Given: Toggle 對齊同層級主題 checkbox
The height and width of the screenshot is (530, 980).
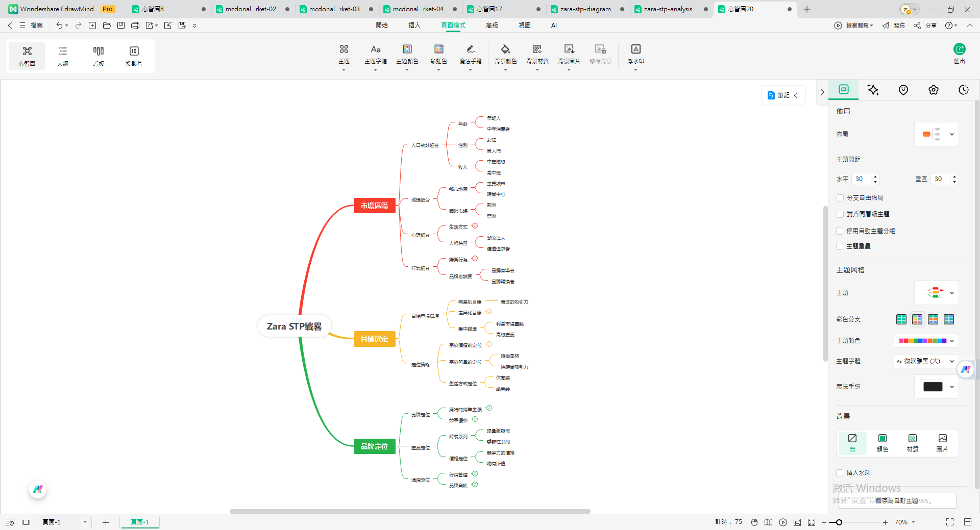Looking at the screenshot, I should click(840, 214).
